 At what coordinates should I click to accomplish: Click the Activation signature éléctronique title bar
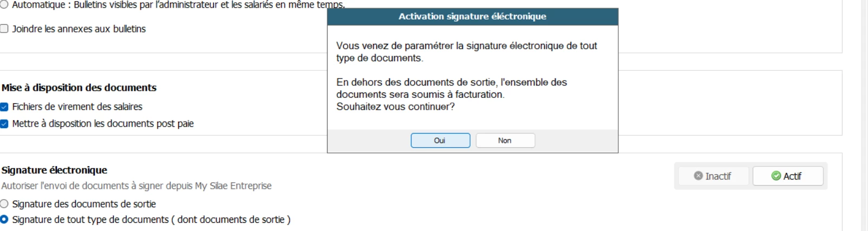coord(472,17)
